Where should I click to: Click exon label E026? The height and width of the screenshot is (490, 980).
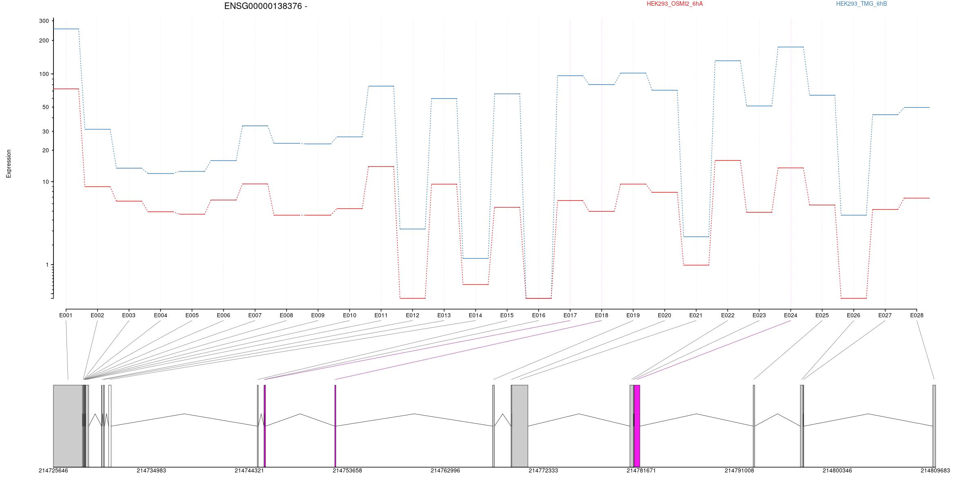(853, 315)
